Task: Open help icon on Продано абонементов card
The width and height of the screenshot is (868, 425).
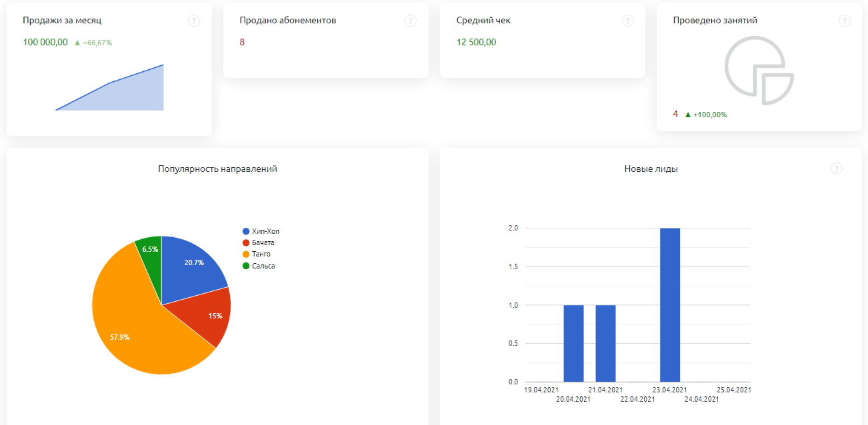Action: pyautogui.click(x=411, y=21)
